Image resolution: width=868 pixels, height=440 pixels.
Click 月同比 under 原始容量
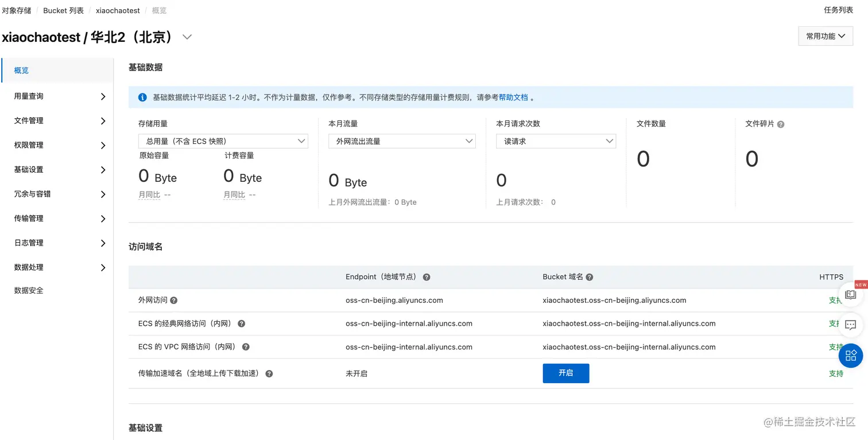point(149,195)
